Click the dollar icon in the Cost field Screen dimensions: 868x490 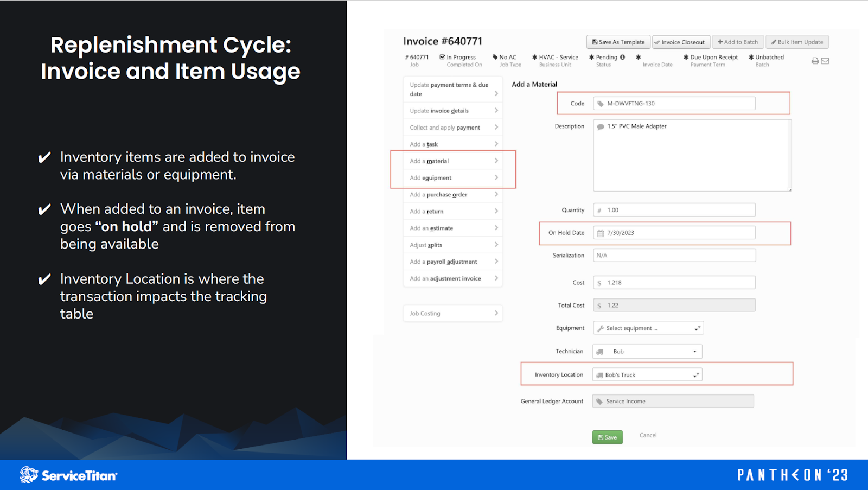pos(600,282)
